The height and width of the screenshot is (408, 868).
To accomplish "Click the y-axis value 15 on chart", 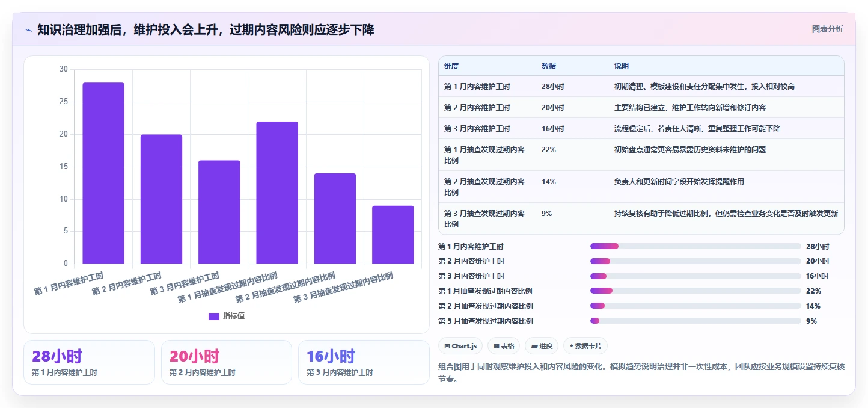I will 64,167.
